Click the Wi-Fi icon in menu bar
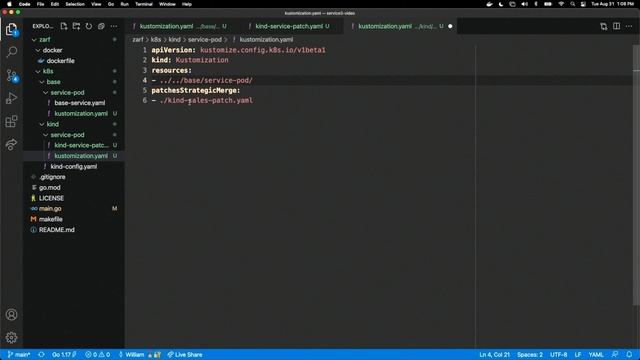 561,4
